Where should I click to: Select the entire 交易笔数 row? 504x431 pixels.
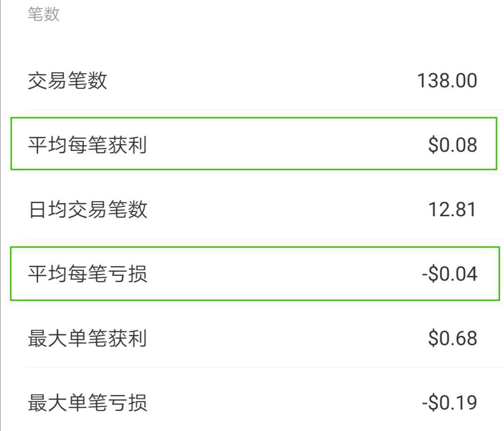[252, 81]
